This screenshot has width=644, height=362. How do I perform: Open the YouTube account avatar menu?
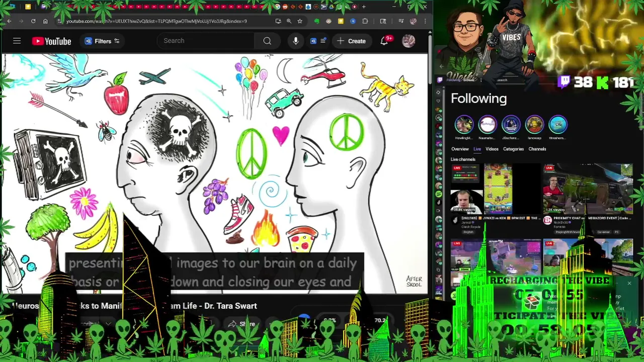[x=409, y=41]
